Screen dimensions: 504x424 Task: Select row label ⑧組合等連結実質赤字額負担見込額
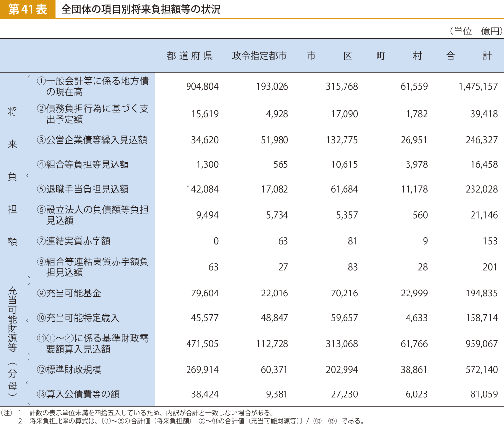click(93, 267)
